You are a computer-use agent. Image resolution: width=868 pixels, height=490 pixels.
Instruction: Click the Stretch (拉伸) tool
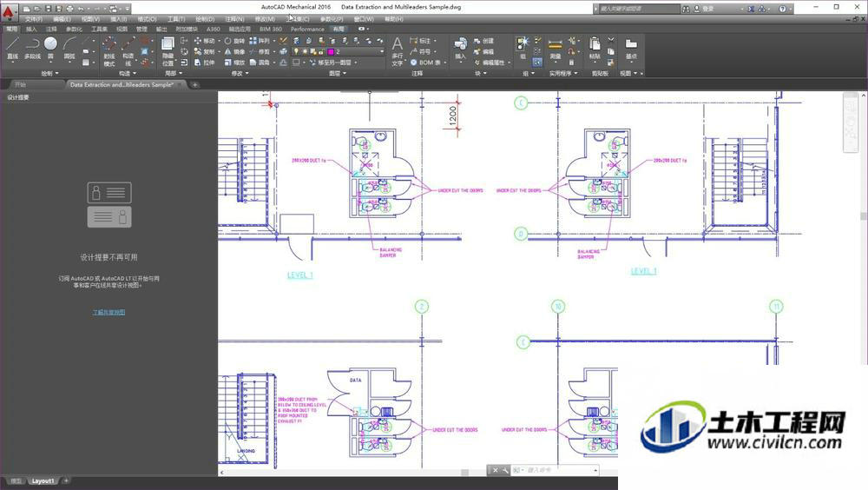point(205,63)
